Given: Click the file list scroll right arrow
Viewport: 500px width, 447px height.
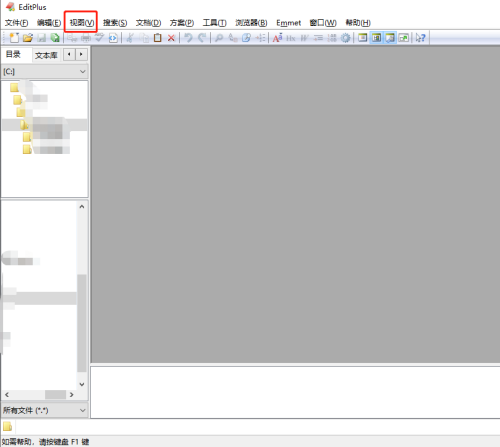Looking at the screenshot, I should [71, 395].
